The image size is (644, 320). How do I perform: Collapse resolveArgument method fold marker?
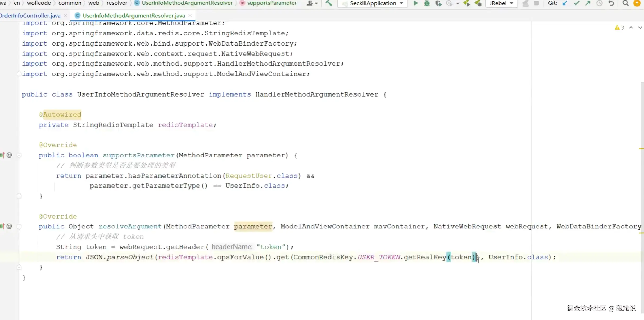pos(19,227)
